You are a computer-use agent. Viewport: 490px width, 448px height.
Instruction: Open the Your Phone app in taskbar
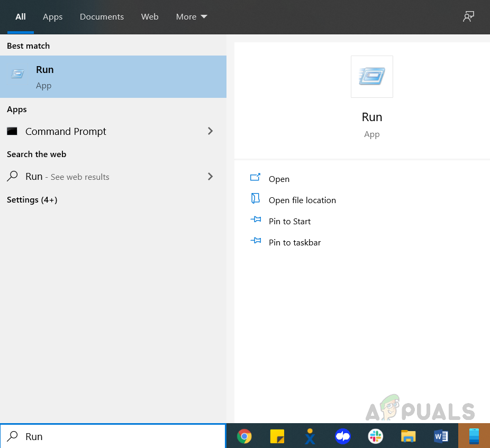coord(474,436)
